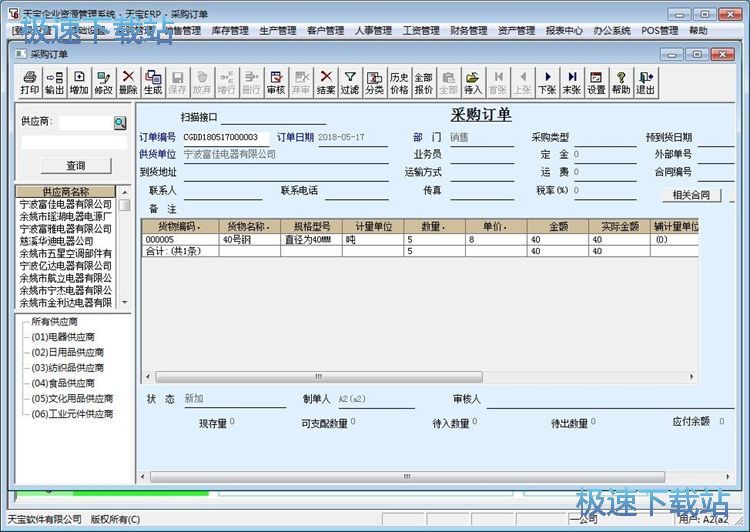
Task: Open the 财务管理 menu
Action: (469, 31)
